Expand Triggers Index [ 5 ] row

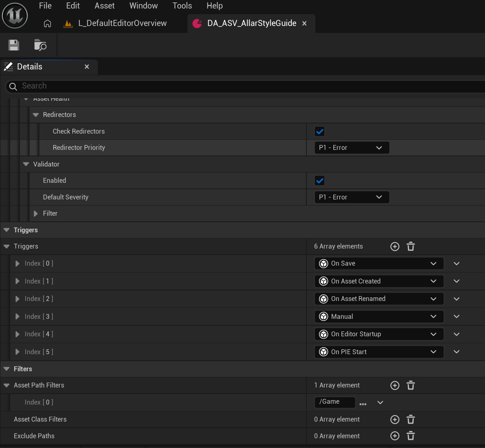(17, 352)
